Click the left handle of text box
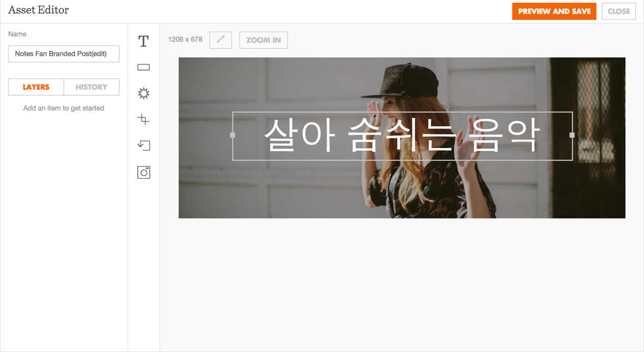The image size is (644, 352). (x=232, y=135)
